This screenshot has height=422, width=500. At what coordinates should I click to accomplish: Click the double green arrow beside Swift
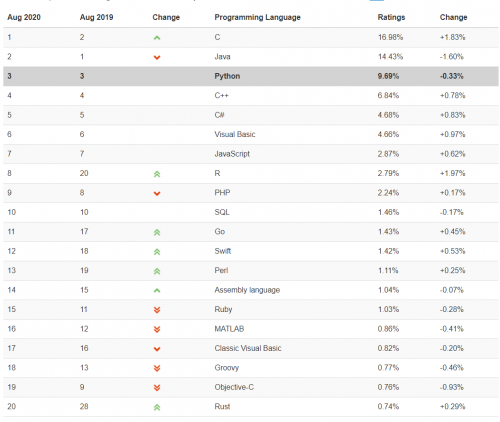157,252
